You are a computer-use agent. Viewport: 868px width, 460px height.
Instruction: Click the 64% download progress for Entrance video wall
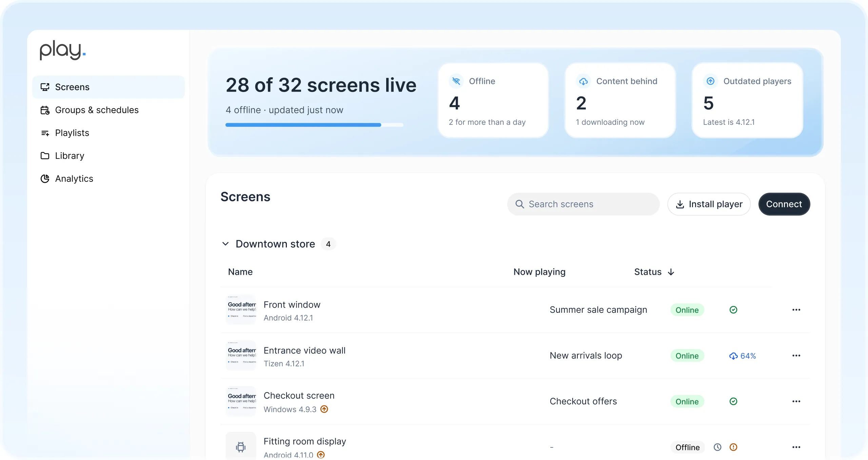(x=743, y=356)
